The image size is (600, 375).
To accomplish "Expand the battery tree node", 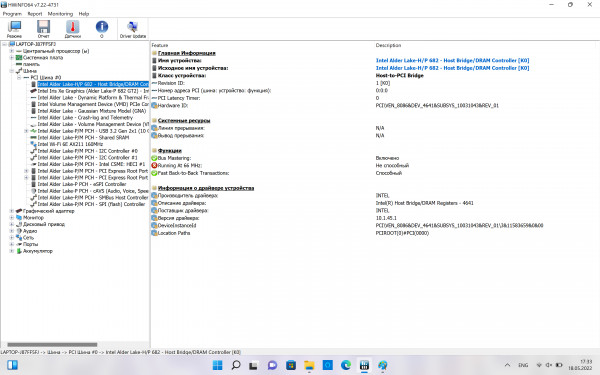I will pos(11,251).
